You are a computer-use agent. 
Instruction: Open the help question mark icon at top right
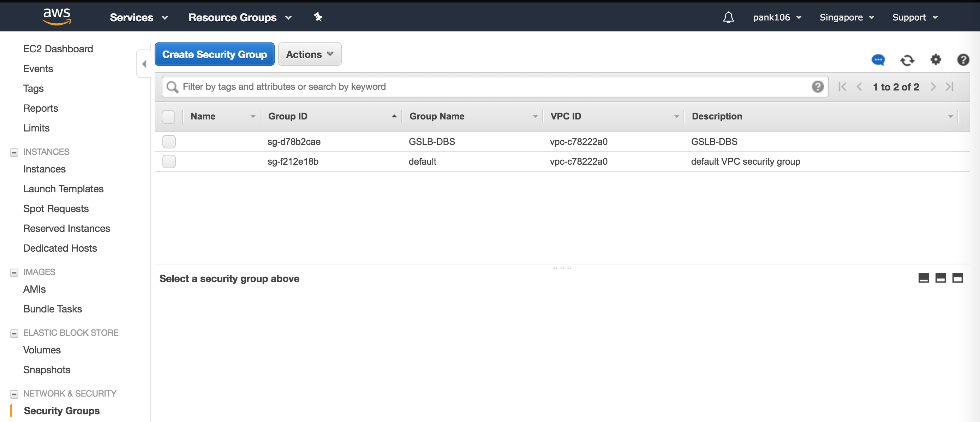963,60
